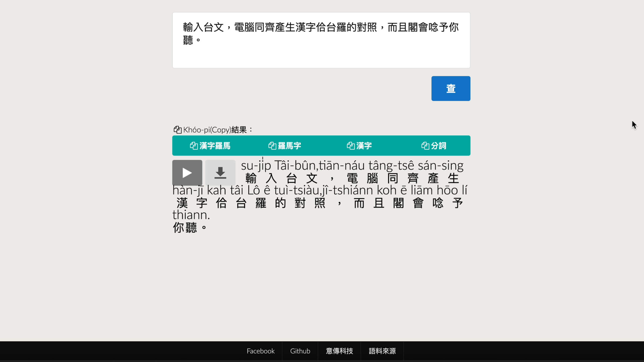
Task: Play the synthesized Taiwanese audio
Action: click(187, 173)
